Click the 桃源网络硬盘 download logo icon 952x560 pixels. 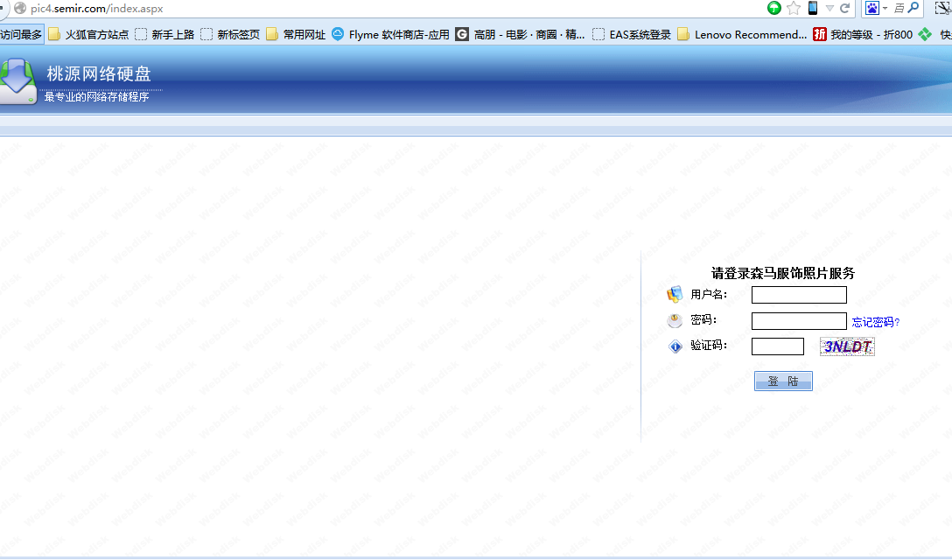point(18,81)
